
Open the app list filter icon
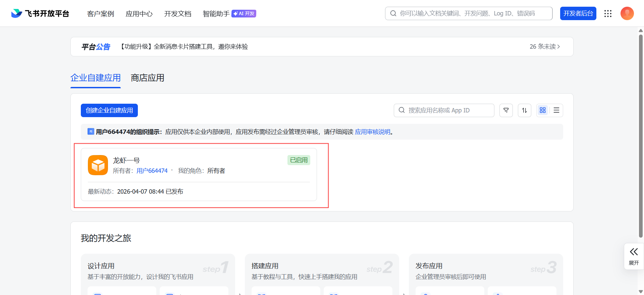coord(506,110)
